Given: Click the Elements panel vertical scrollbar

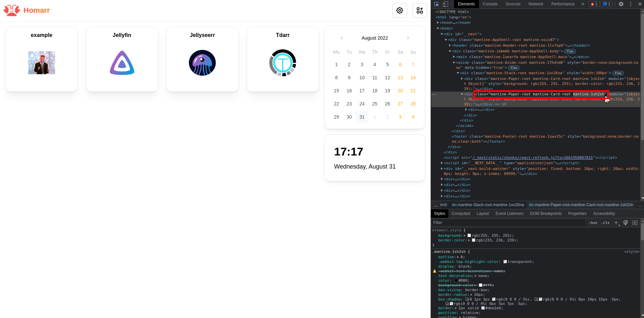Looking at the screenshot, I should pyautogui.click(x=642, y=77).
